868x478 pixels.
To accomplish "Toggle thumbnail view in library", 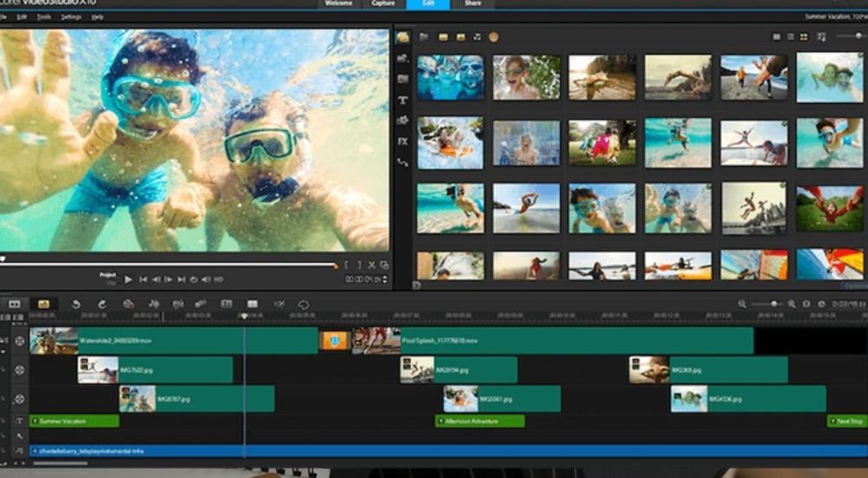I will 803,37.
